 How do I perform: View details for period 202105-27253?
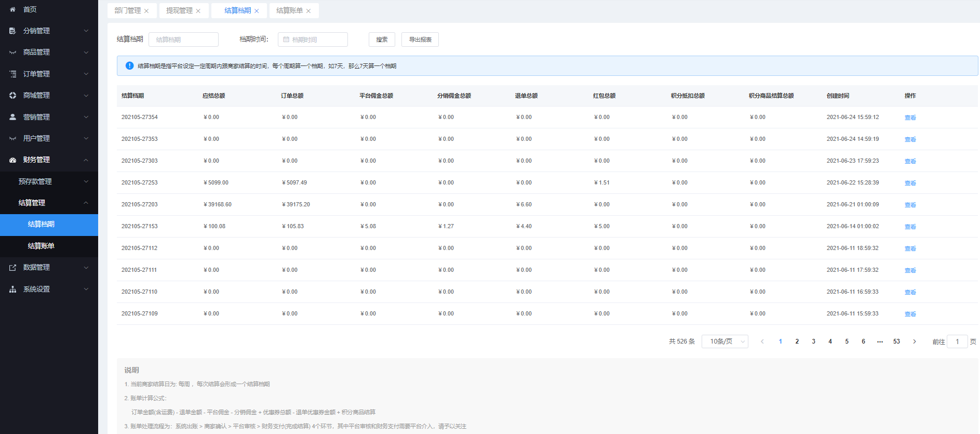coord(910,183)
